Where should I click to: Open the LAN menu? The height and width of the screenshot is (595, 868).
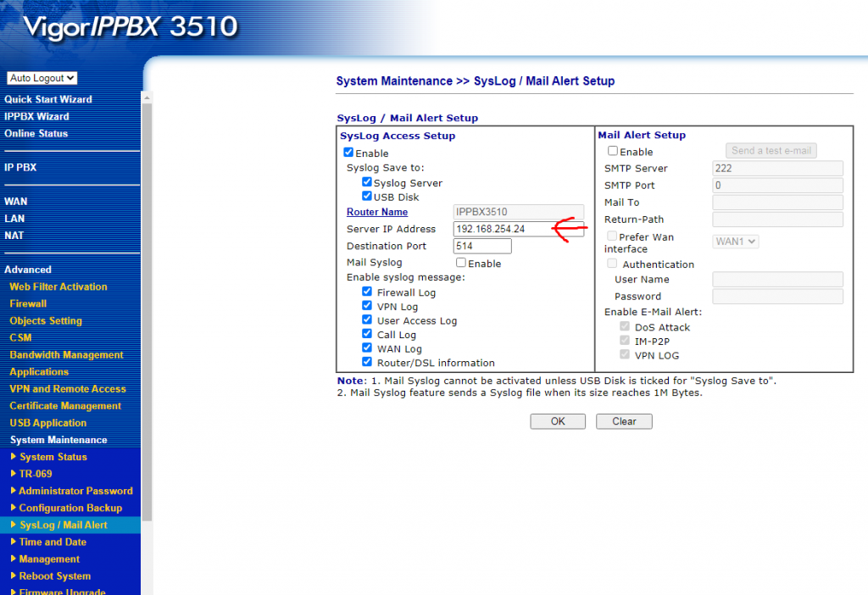(x=14, y=219)
